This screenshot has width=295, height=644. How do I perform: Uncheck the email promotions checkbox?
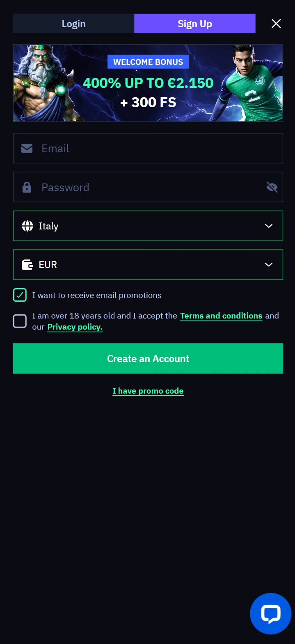[20, 295]
